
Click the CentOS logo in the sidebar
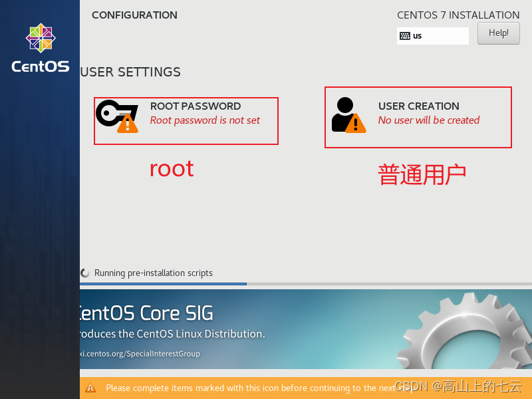(x=41, y=47)
